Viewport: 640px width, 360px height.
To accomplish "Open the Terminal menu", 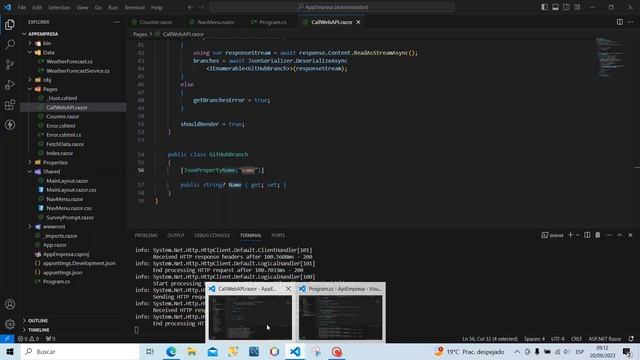I will 134,7.
